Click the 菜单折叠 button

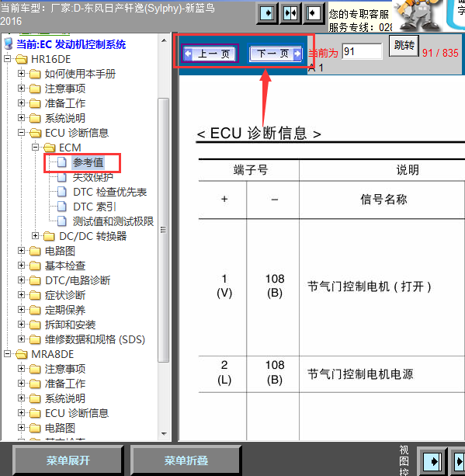(x=186, y=460)
